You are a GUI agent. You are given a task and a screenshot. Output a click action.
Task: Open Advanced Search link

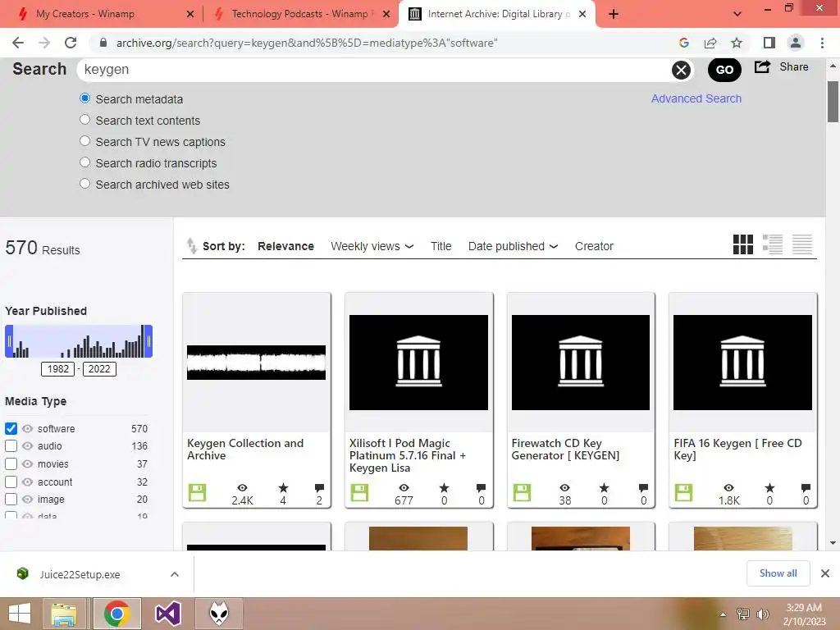pyautogui.click(x=696, y=98)
